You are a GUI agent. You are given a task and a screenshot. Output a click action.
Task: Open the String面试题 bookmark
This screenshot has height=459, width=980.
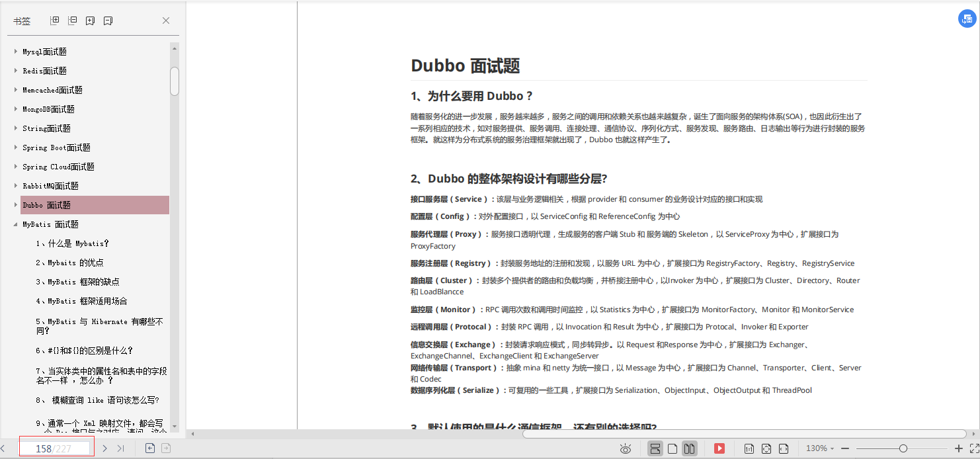pyautogui.click(x=46, y=128)
